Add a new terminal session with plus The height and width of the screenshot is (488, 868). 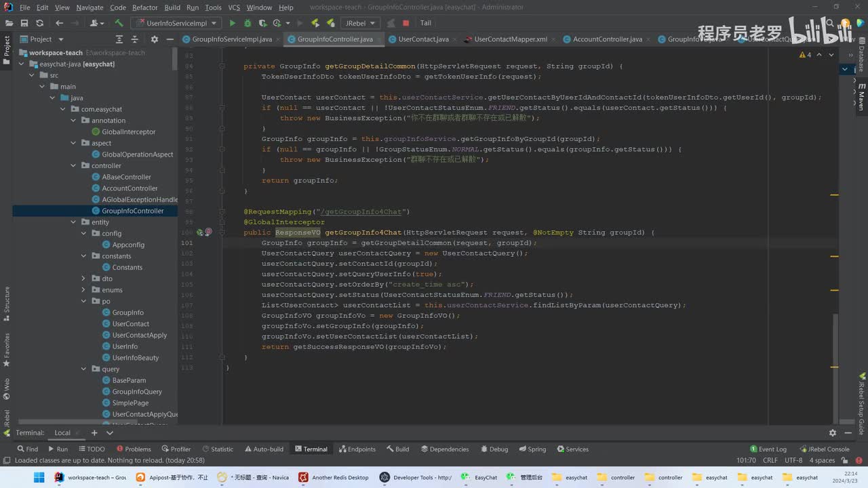tap(94, 432)
